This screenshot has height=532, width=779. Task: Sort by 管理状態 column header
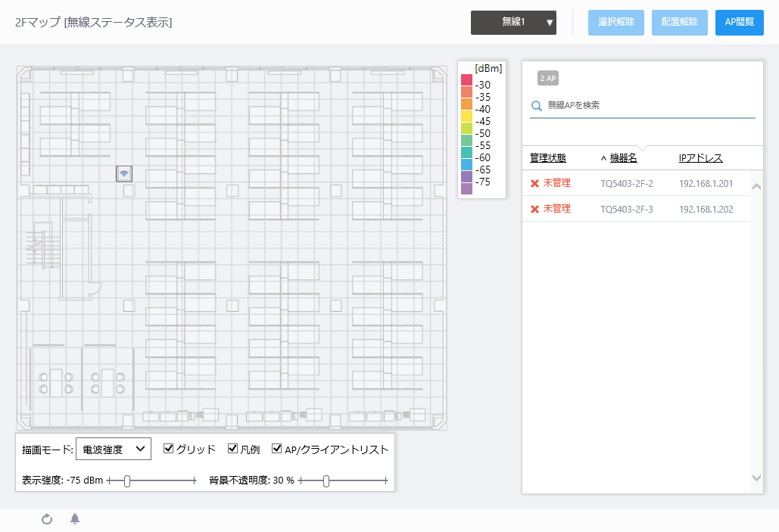tap(548, 158)
